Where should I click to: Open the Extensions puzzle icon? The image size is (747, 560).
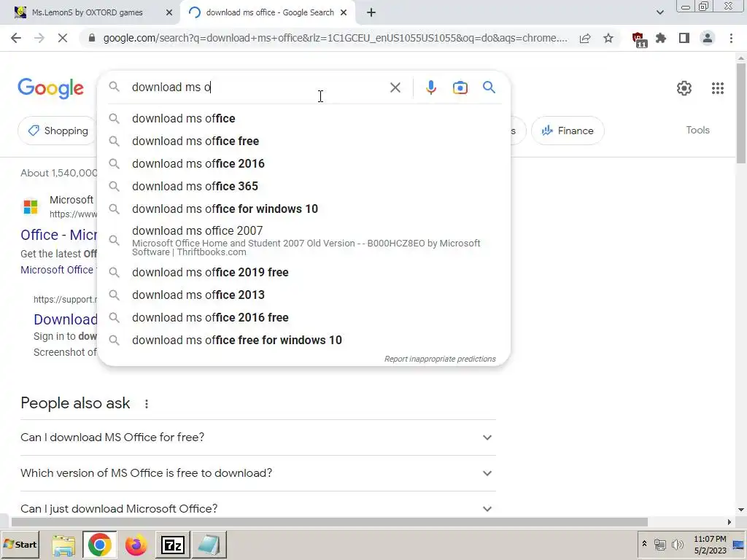661,38
